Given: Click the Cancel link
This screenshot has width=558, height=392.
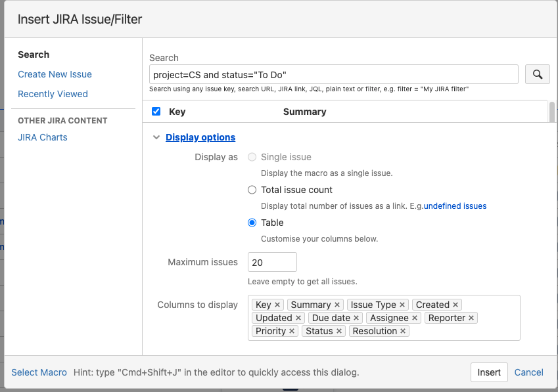Looking at the screenshot, I should [x=529, y=372].
